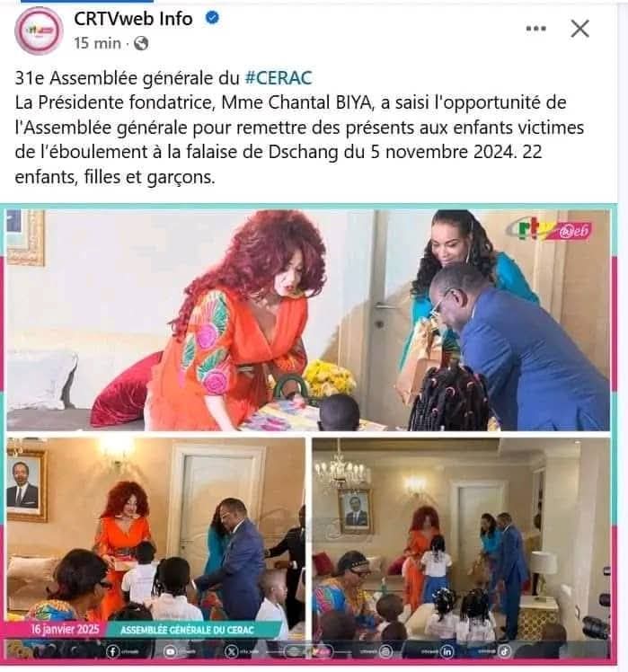Click the blue verified badge

[x=212, y=18]
